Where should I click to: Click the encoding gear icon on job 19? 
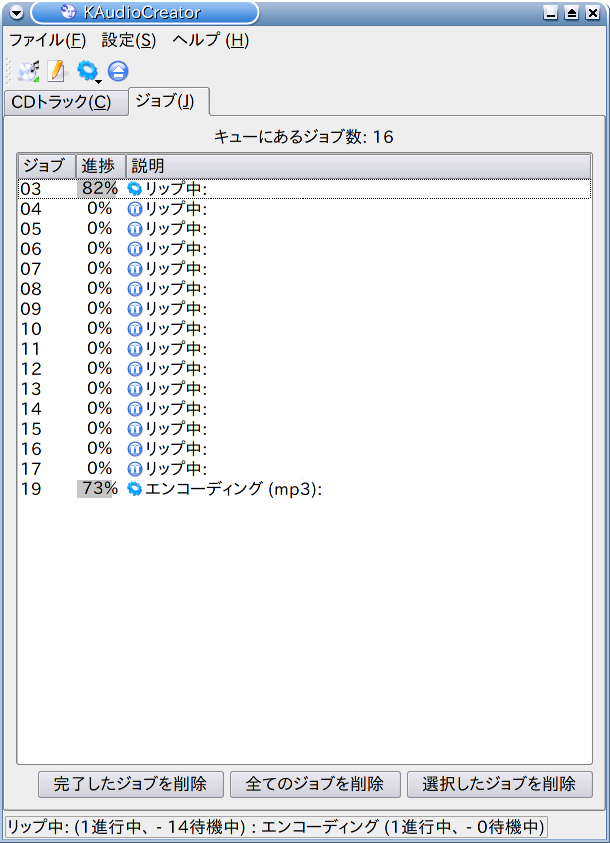(x=134, y=488)
